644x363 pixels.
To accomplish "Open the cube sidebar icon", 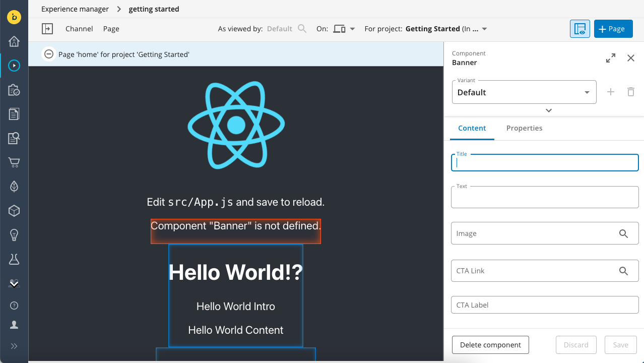I will tap(14, 211).
